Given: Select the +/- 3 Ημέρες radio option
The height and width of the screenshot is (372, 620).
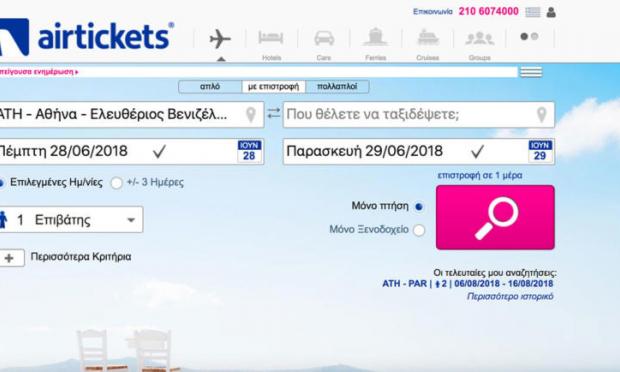Looking at the screenshot, I should [x=116, y=183].
